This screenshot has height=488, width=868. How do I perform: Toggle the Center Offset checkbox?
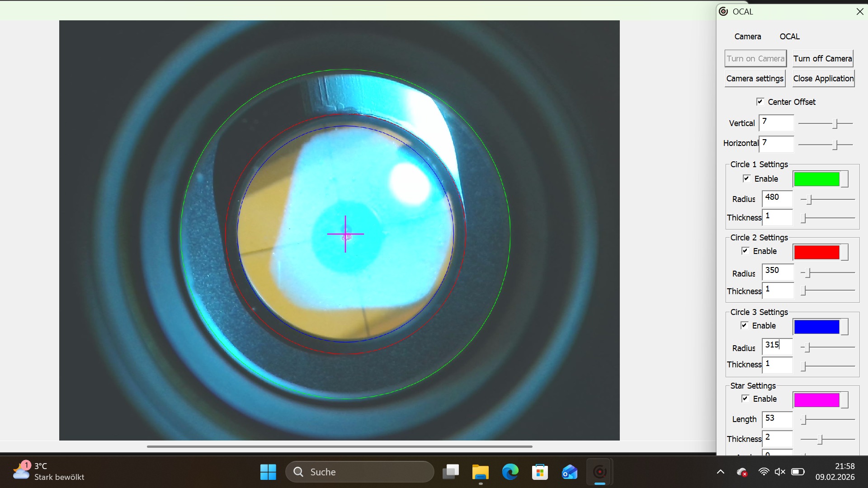click(760, 102)
